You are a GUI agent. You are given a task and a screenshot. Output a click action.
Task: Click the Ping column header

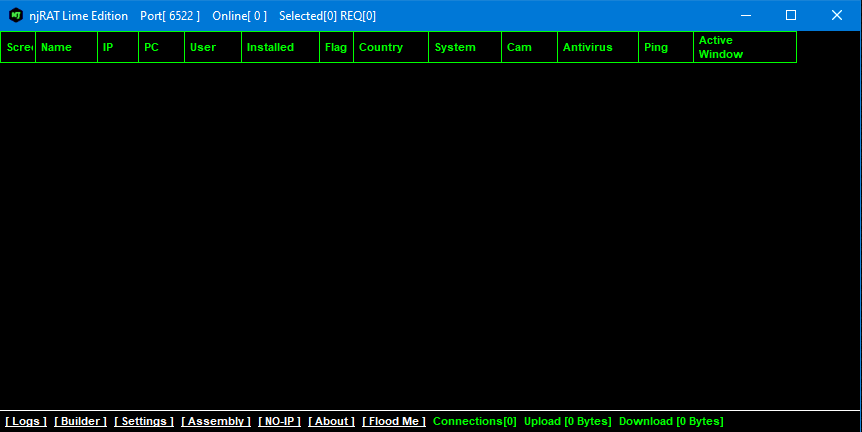point(666,47)
